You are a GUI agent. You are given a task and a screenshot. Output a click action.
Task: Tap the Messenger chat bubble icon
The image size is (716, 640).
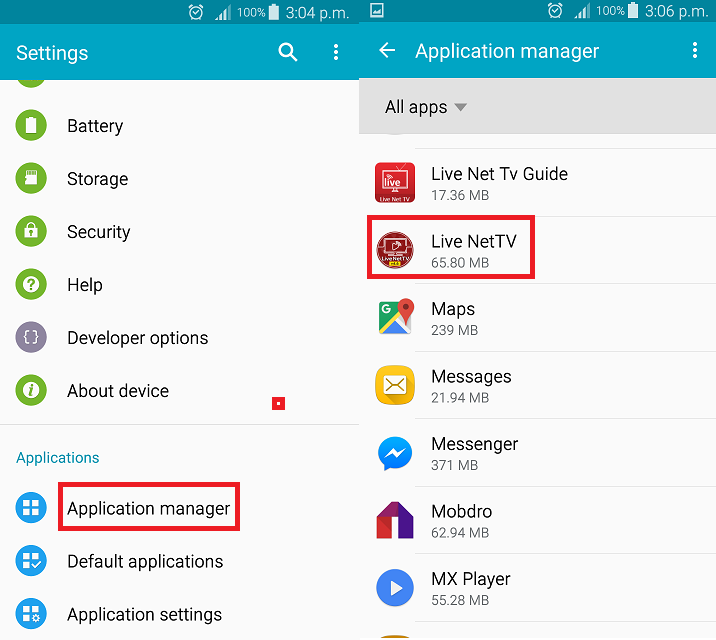coord(395,453)
